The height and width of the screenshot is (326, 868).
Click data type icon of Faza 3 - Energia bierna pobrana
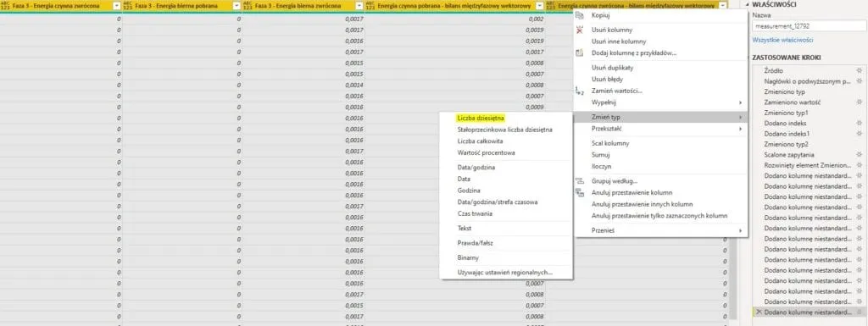[128, 6]
